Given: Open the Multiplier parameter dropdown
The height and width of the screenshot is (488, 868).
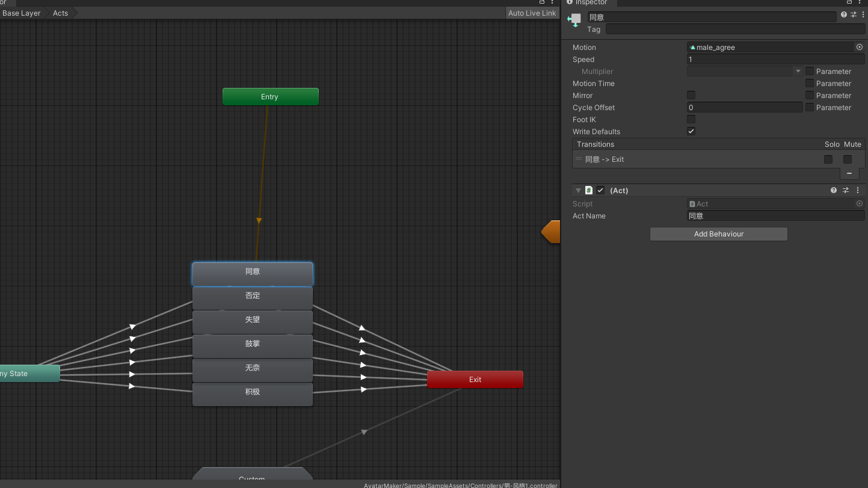Looking at the screenshot, I should point(798,71).
